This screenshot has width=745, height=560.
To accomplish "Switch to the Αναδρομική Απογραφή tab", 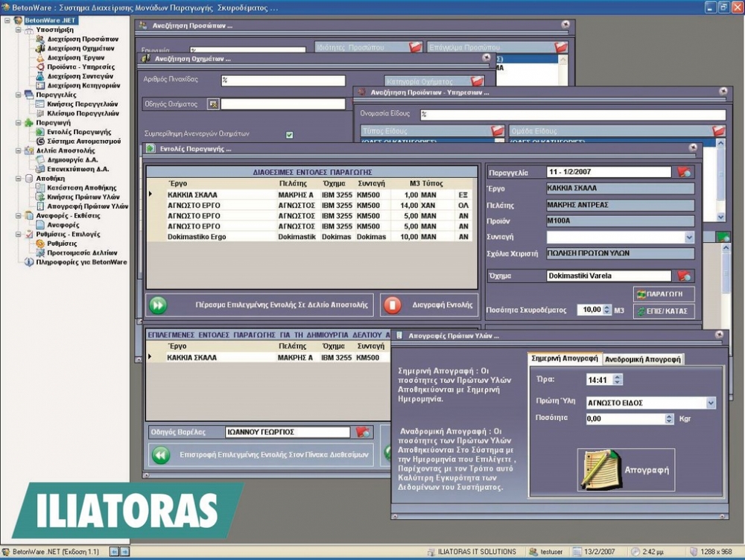I will [643, 360].
